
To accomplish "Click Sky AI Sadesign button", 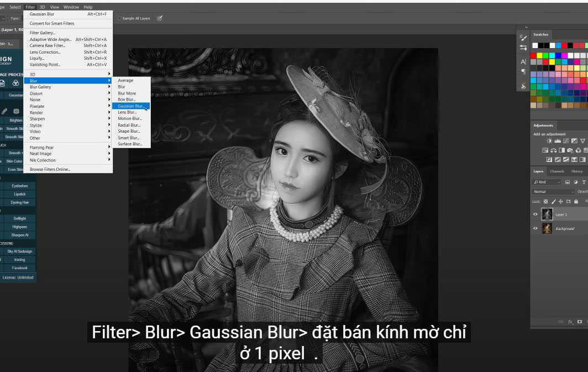I will 19,252.
